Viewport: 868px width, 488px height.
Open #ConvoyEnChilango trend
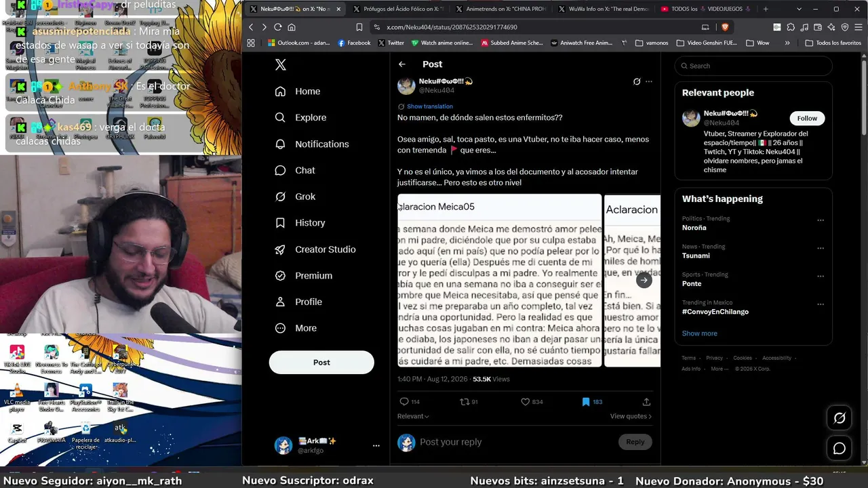(715, 312)
